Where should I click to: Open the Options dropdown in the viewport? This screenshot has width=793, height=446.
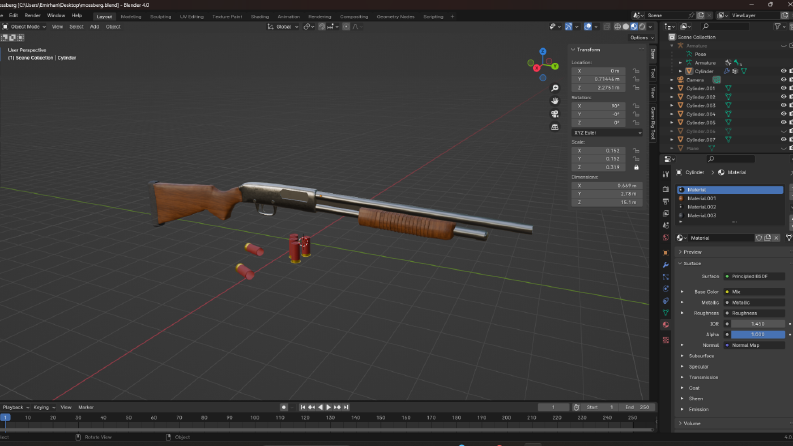click(x=642, y=37)
